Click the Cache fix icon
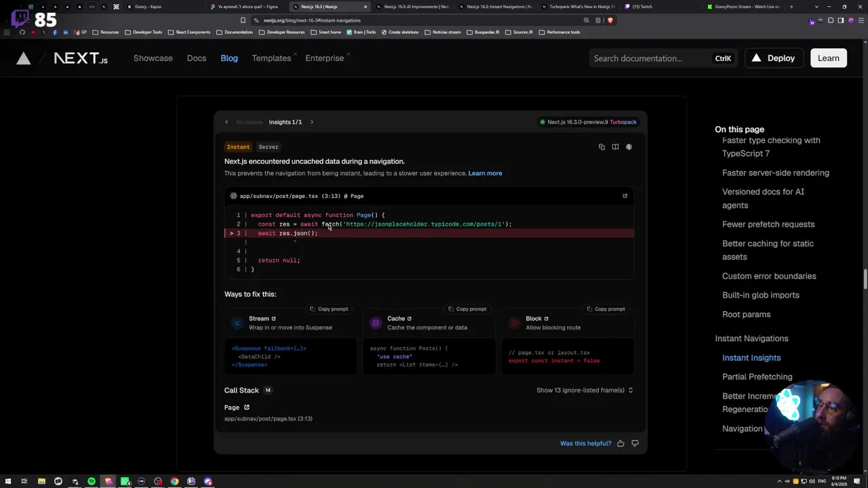Image resolution: width=868 pixels, height=488 pixels. click(x=375, y=323)
